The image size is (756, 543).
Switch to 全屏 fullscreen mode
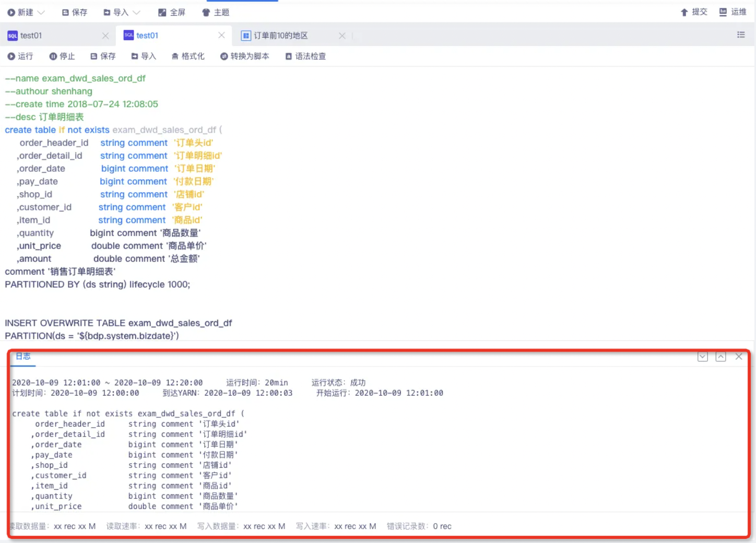click(x=172, y=12)
